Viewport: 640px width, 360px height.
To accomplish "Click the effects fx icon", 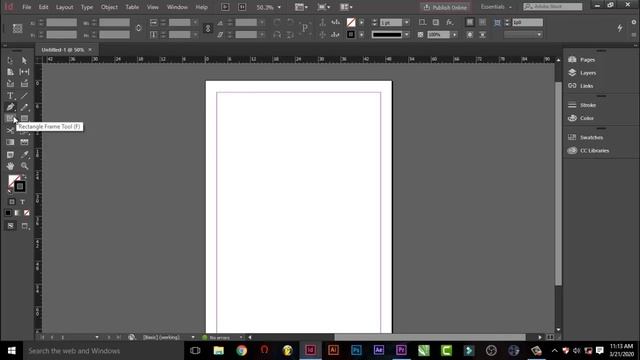I will (449, 22).
